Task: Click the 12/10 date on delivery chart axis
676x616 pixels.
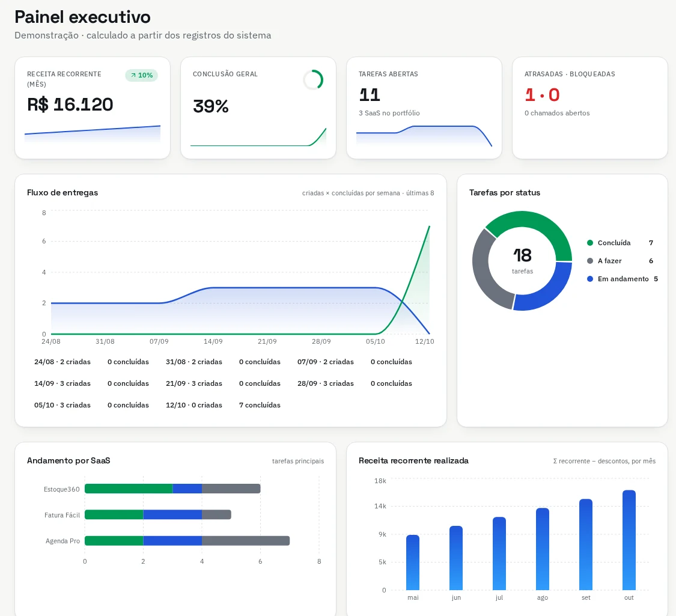Action: tap(424, 341)
